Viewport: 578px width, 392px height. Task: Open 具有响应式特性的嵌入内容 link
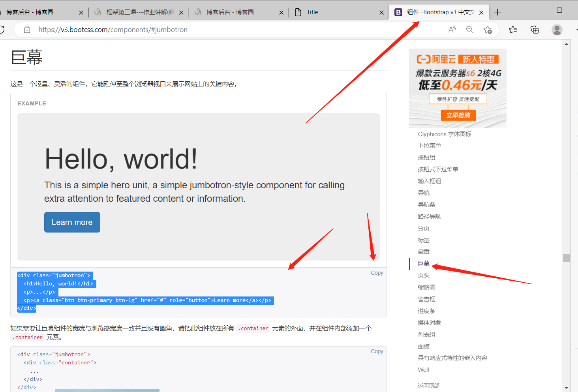pyautogui.click(x=452, y=358)
